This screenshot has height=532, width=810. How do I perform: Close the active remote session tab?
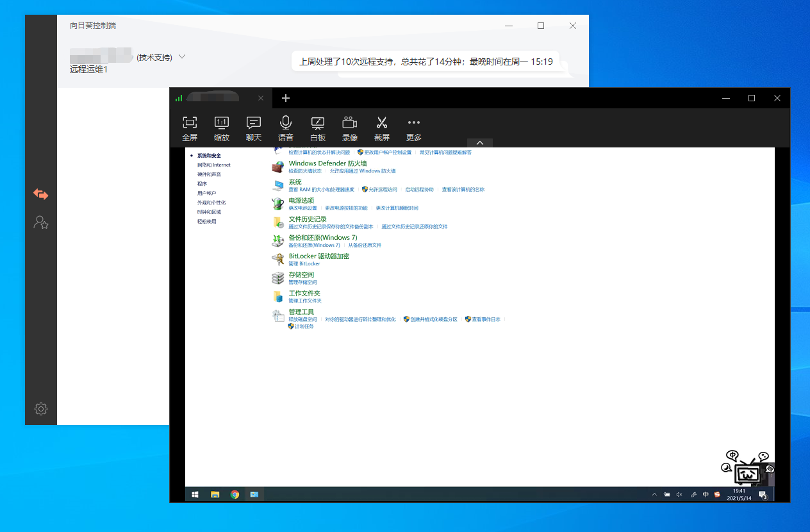[261, 98]
